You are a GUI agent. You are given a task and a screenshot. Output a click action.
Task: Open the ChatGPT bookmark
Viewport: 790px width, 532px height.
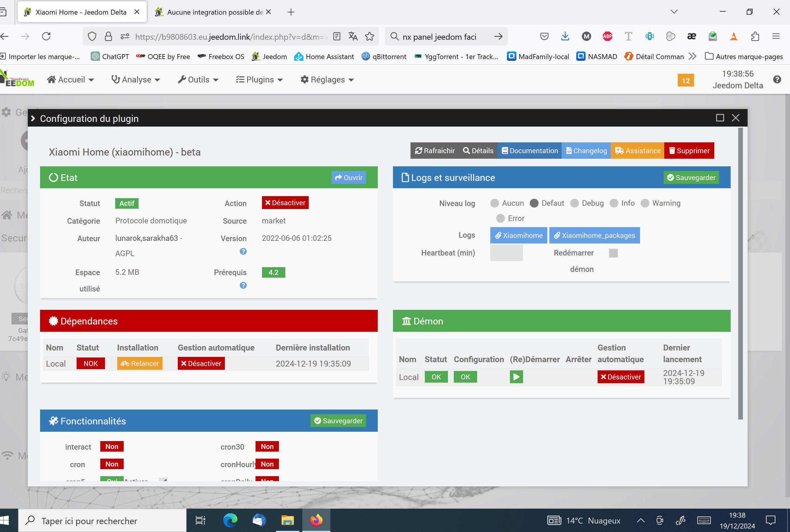(x=110, y=56)
